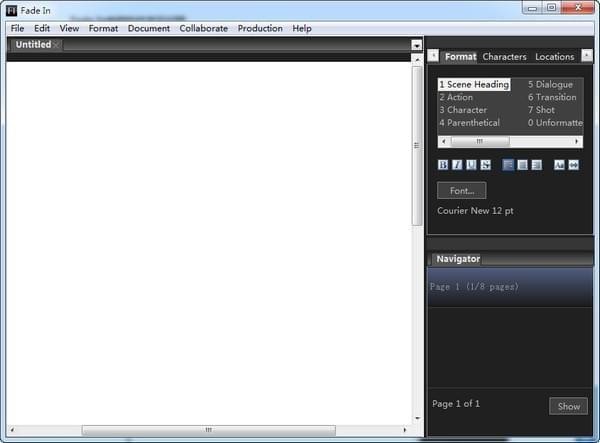
Task: Select the 5 Dialogue element style
Action: [x=550, y=84]
